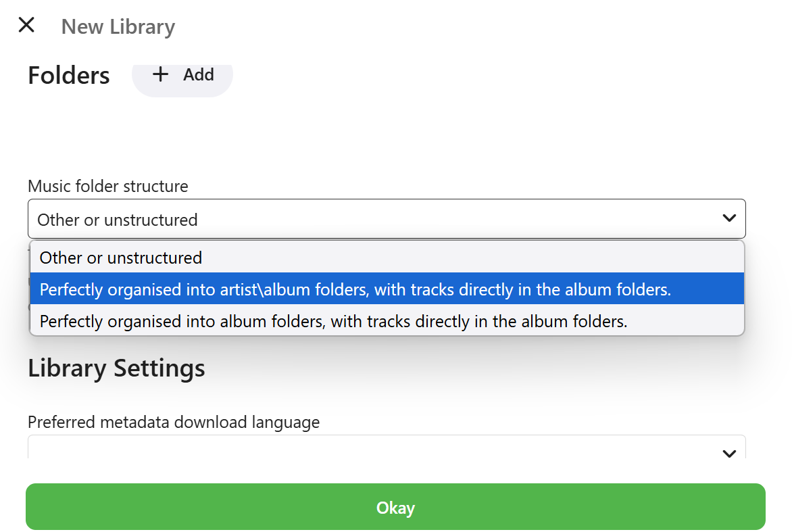This screenshot has height=532, width=792.
Task: Confirm library creation with the green button
Action: (395, 507)
